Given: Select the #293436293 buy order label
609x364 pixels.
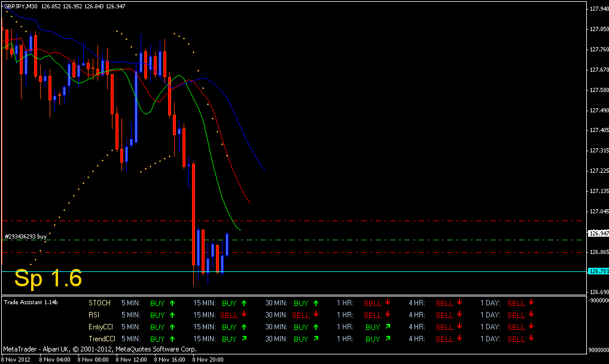Looking at the screenshot, I should pyautogui.click(x=26, y=236).
